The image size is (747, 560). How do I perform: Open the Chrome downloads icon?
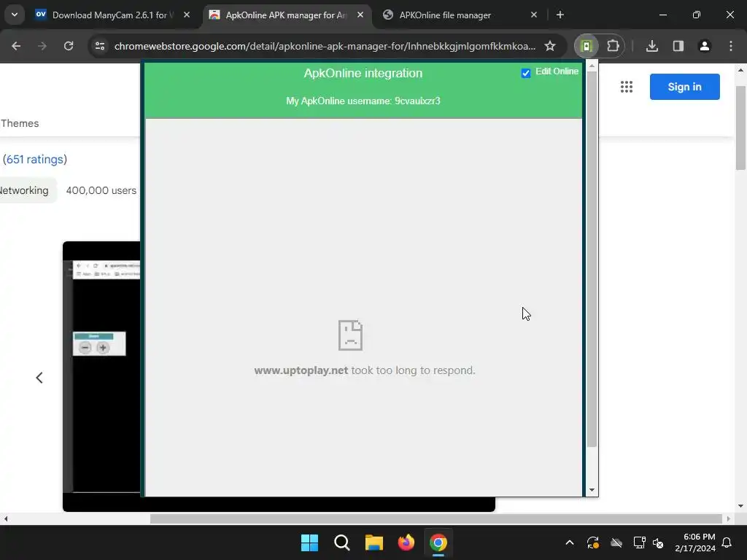click(x=652, y=46)
